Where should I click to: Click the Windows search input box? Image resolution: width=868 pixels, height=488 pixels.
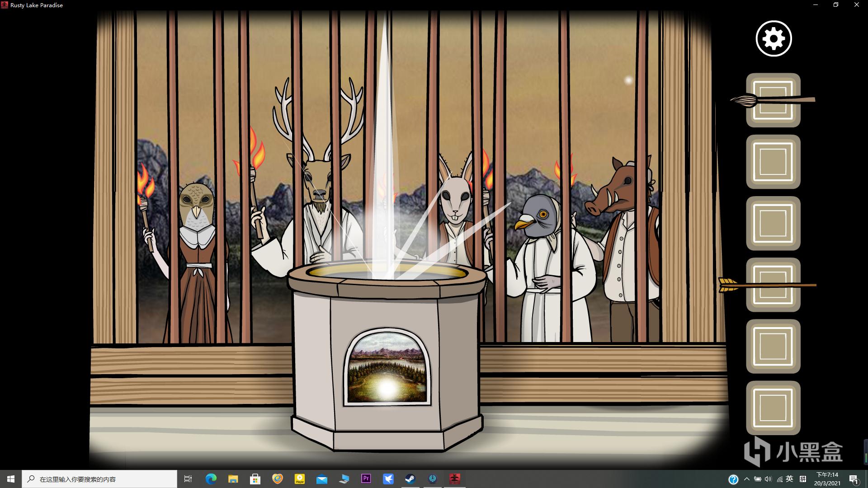100,479
